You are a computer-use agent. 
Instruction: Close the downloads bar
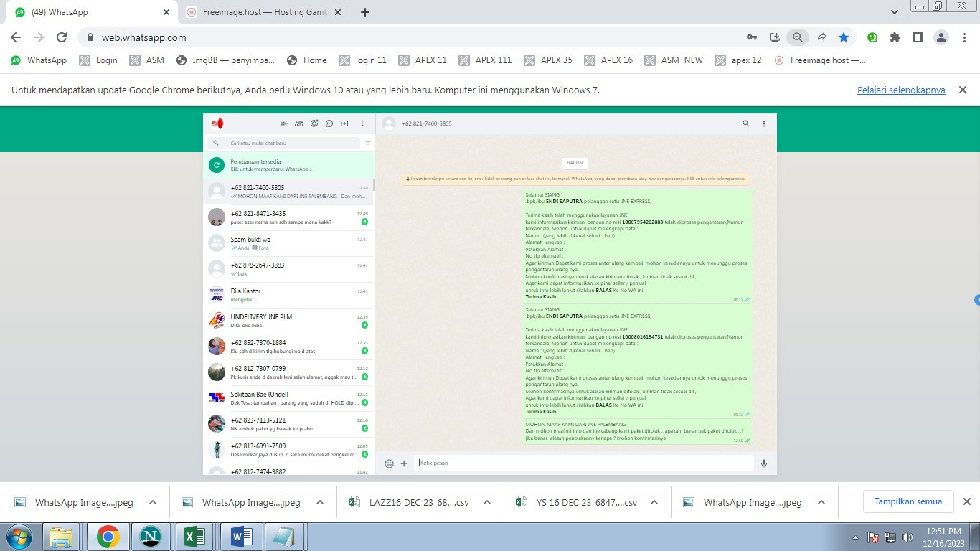[x=966, y=501]
